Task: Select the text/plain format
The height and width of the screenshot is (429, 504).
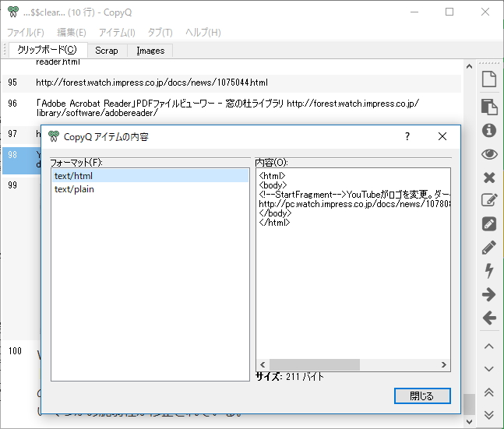Action: click(x=150, y=189)
